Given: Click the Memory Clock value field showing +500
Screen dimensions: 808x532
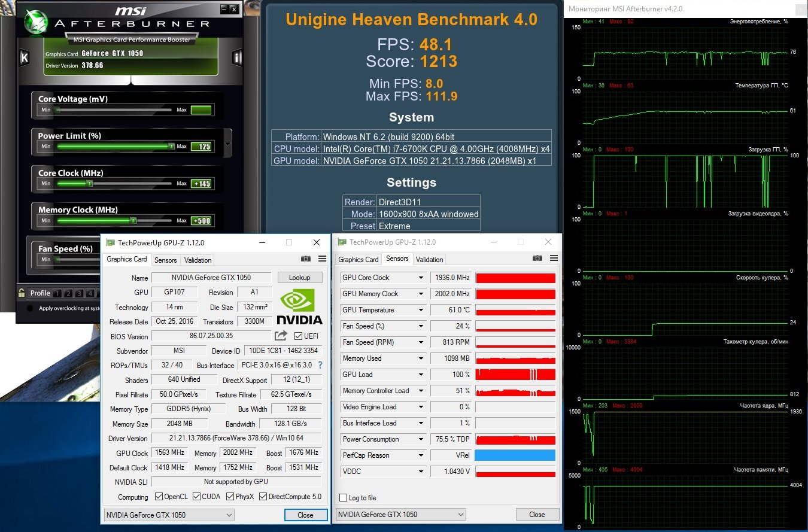Looking at the screenshot, I should point(201,221).
